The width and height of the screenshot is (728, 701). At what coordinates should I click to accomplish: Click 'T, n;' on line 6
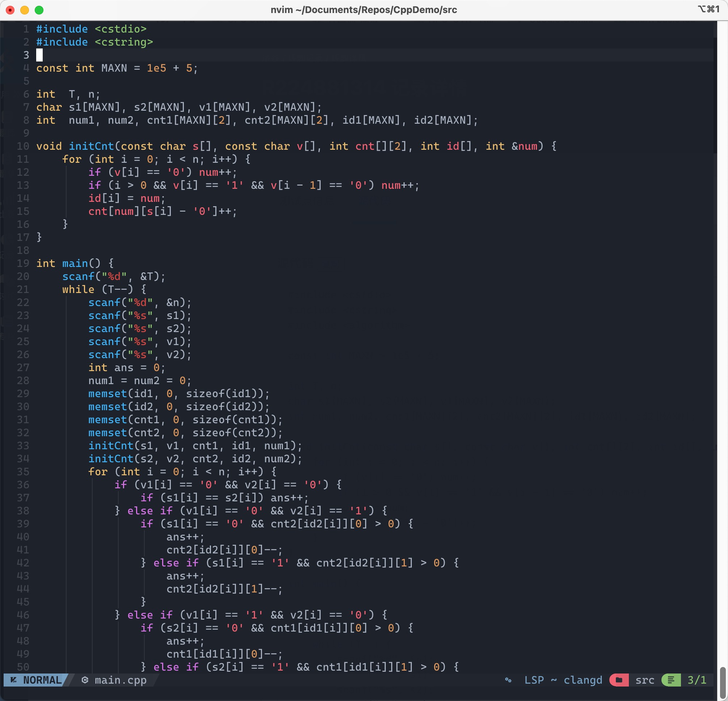coord(84,94)
